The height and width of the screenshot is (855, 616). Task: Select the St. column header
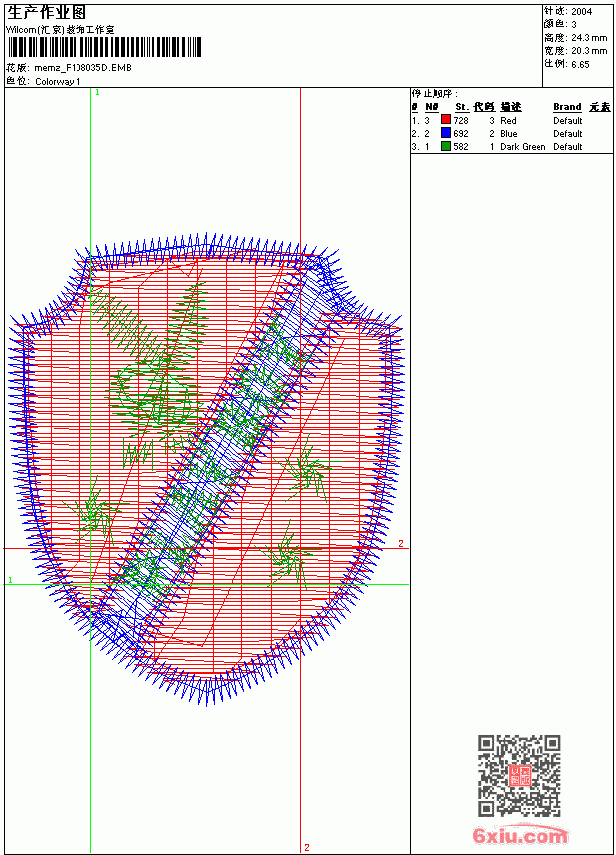click(x=462, y=107)
